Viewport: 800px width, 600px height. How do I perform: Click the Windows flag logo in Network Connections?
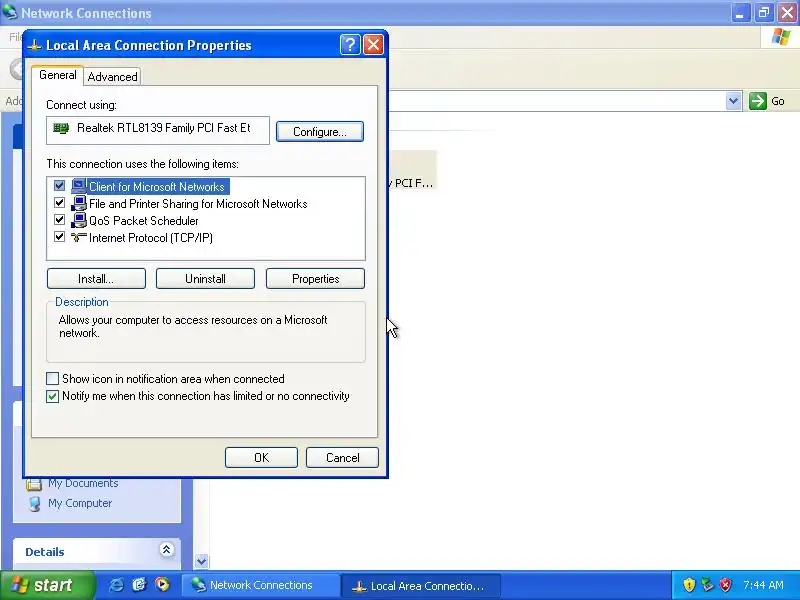[x=781, y=37]
